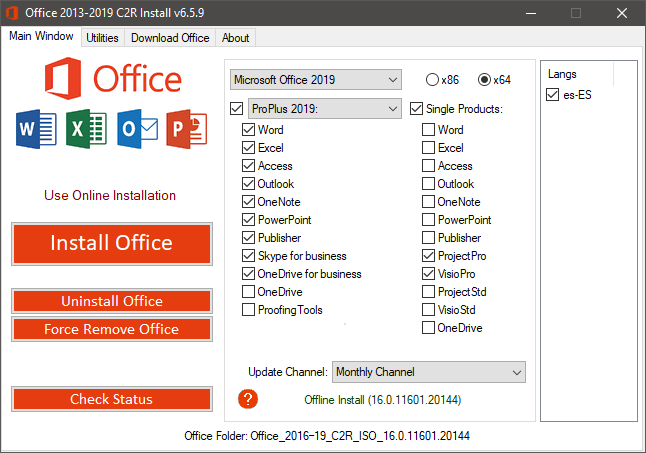
Task: Check Publisher under Single Products
Action: coord(428,238)
